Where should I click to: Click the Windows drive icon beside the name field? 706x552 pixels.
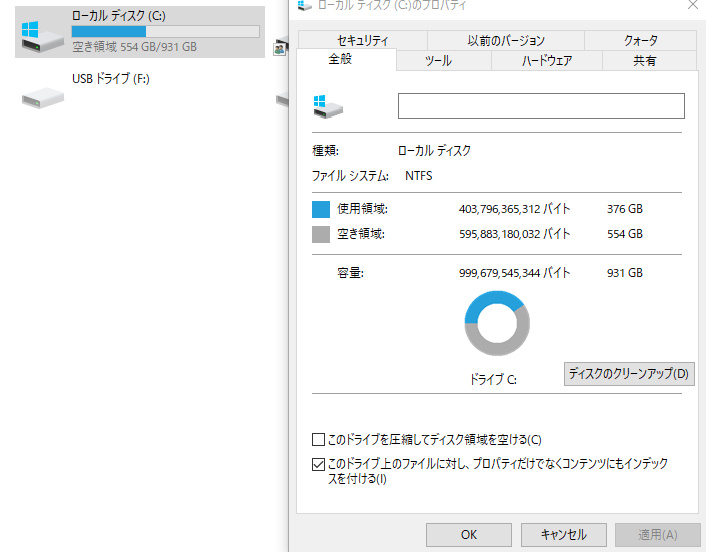[x=327, y=106]
